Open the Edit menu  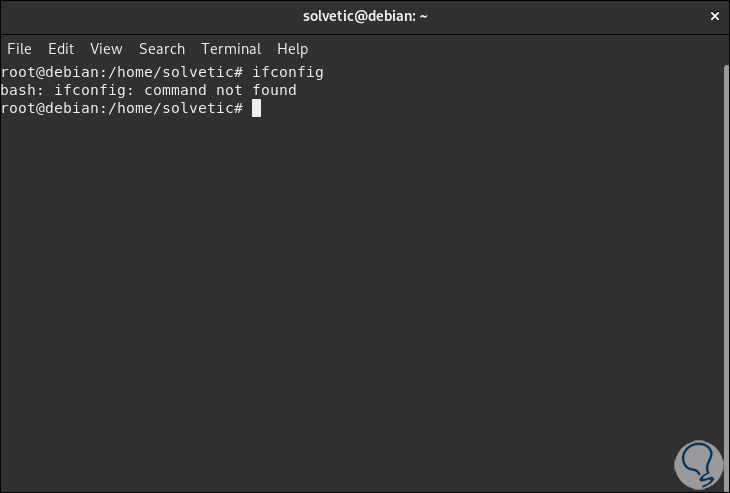click(x=61, y=48)
